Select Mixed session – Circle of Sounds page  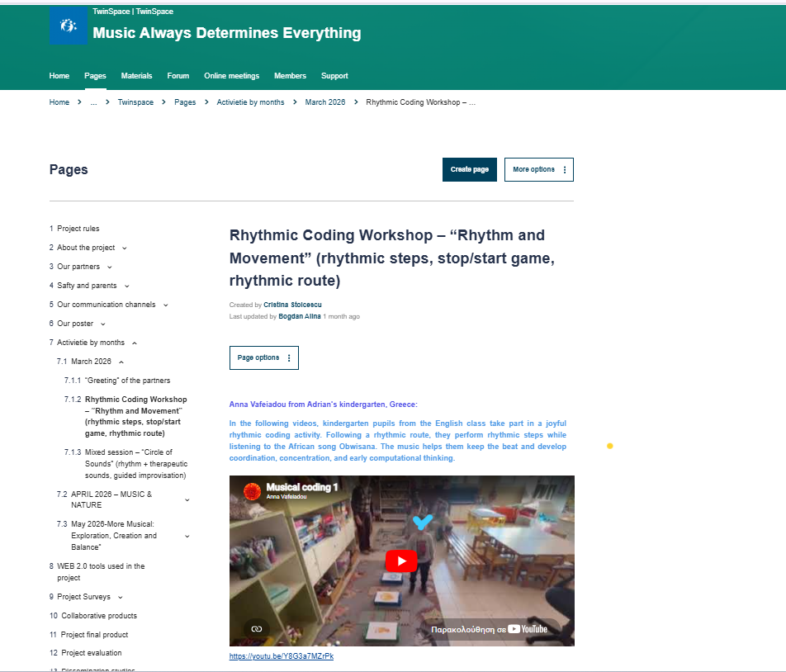(x=136, y=463)
